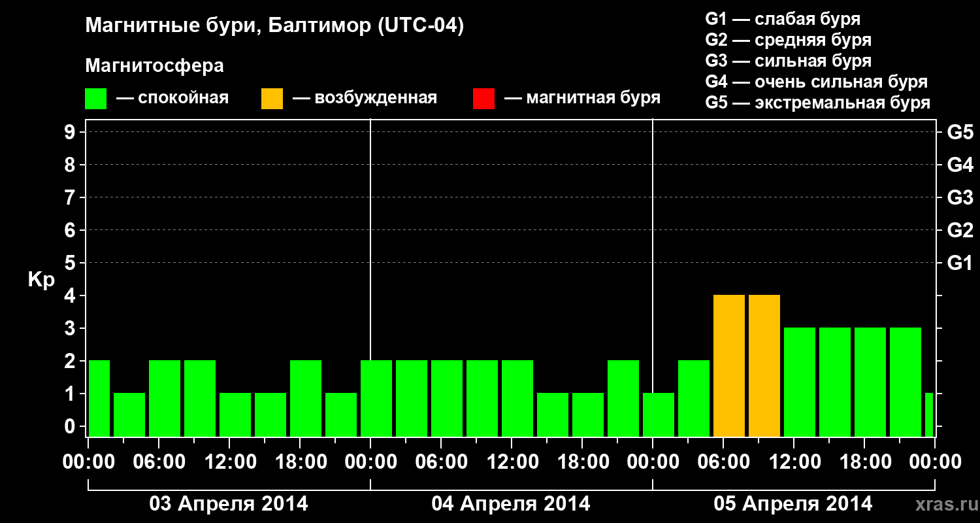Image resolution: width=980 pixels, height=523 pixels.
Task: Click the Kp 2 bar starting 18:00 April 3
Action: 306,399
